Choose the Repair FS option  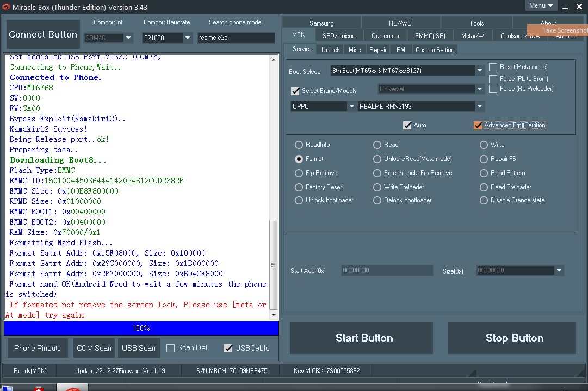484,159
